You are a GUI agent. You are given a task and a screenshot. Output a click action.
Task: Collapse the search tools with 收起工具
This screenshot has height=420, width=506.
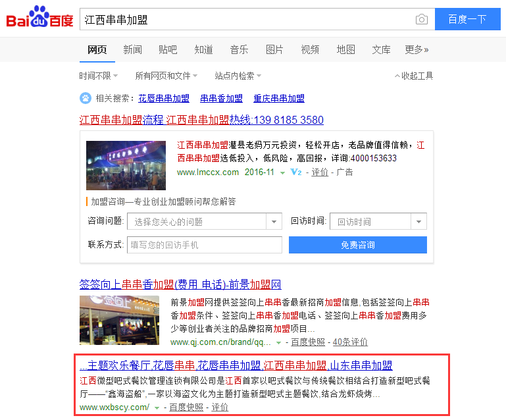[413, 76]
